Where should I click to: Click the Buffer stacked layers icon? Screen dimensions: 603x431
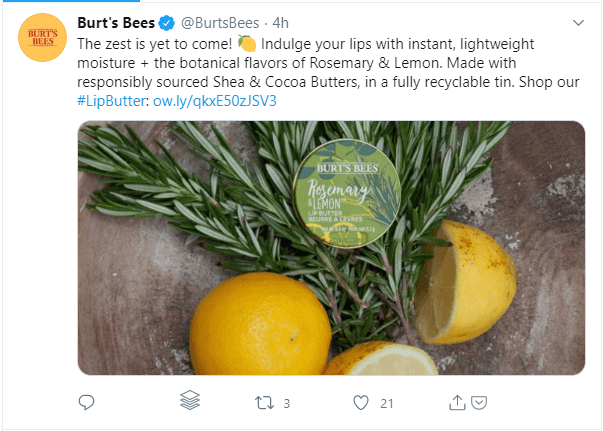coord(190,402)
